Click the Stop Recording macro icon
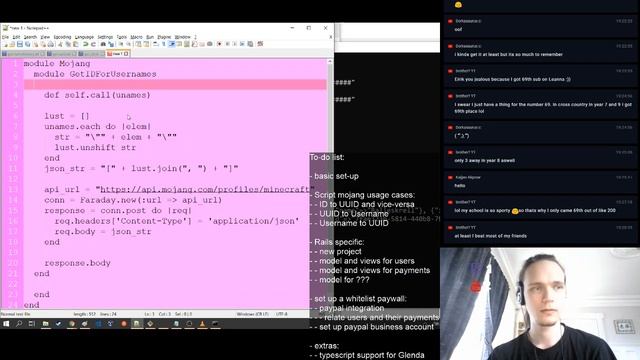The height and width of the screenshot is (360, 640). click(227, 44)
